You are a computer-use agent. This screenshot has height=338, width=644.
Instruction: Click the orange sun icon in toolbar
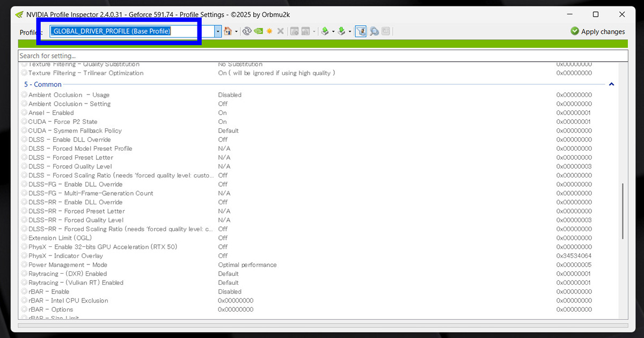[269, 32]
